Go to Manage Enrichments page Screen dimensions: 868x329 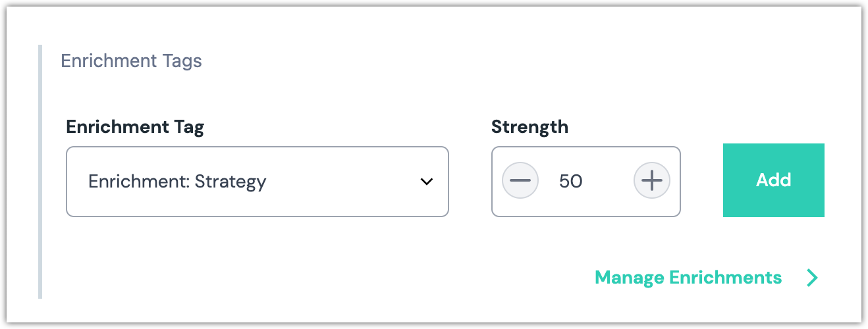click(x=688, y=278)
